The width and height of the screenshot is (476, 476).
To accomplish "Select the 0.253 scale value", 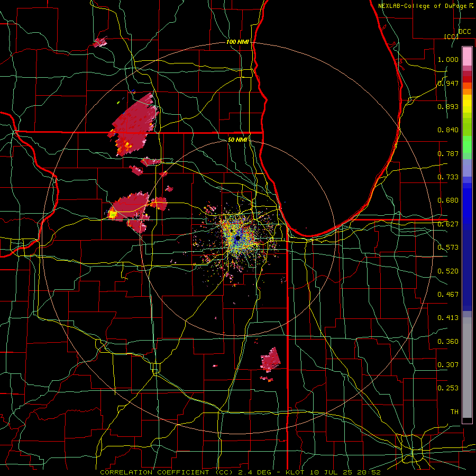I will [x=448, y=388].
